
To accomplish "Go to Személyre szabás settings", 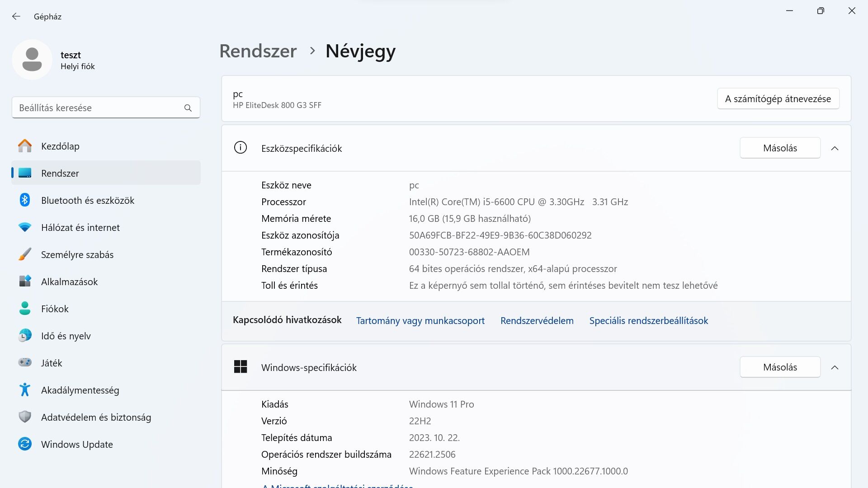I will tap(106, 254).
